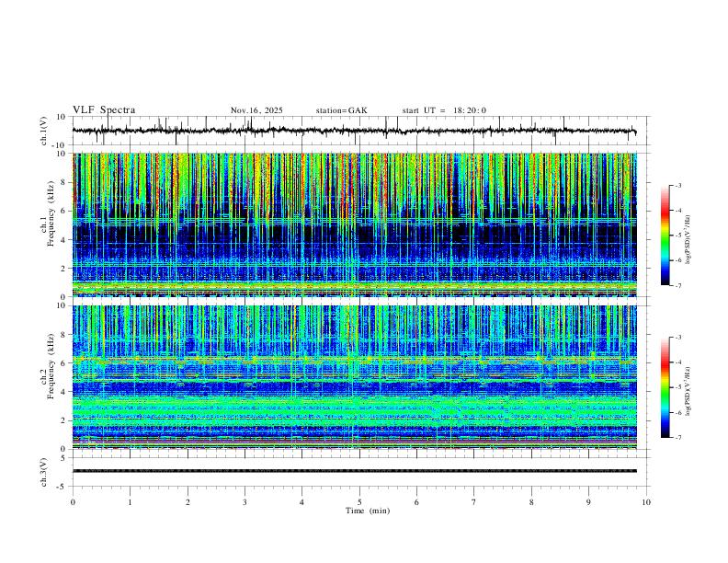Click the date 'Nov.16, 2025'
The image size is (728, 563).
point(256,110)
